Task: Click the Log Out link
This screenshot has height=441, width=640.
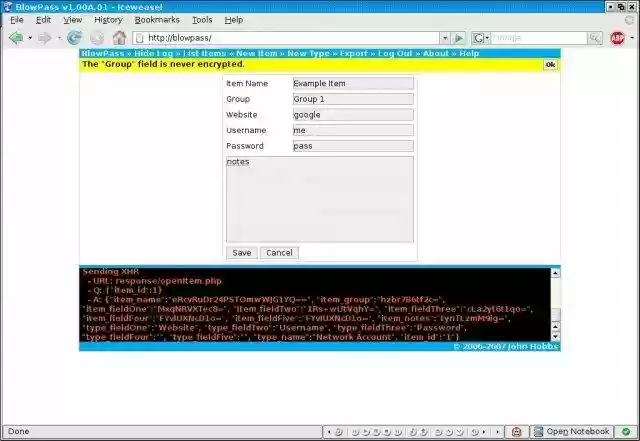Action: [x=395, y=53]
